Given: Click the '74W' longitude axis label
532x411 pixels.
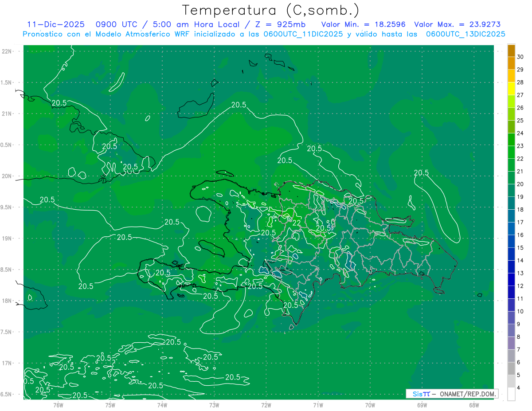Looking at the screenshot, I should [162, 405].
